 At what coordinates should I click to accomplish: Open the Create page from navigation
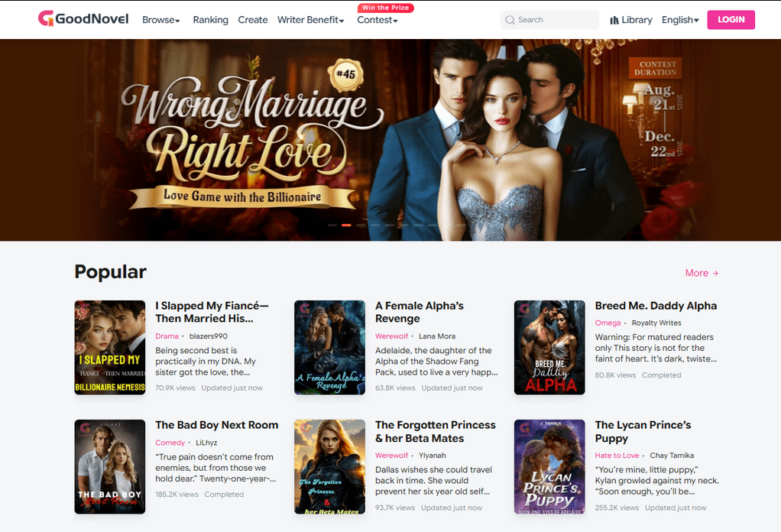click(252, 20)
